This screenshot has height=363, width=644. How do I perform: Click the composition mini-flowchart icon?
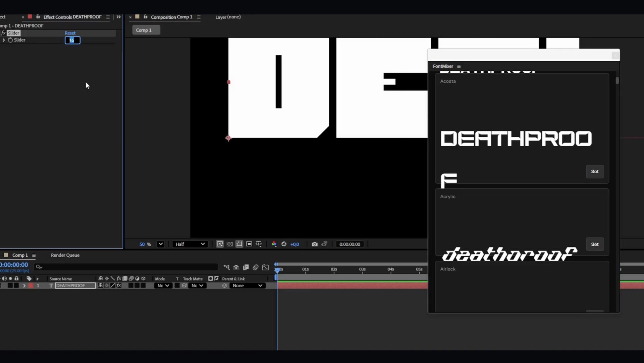coord(226,267)
